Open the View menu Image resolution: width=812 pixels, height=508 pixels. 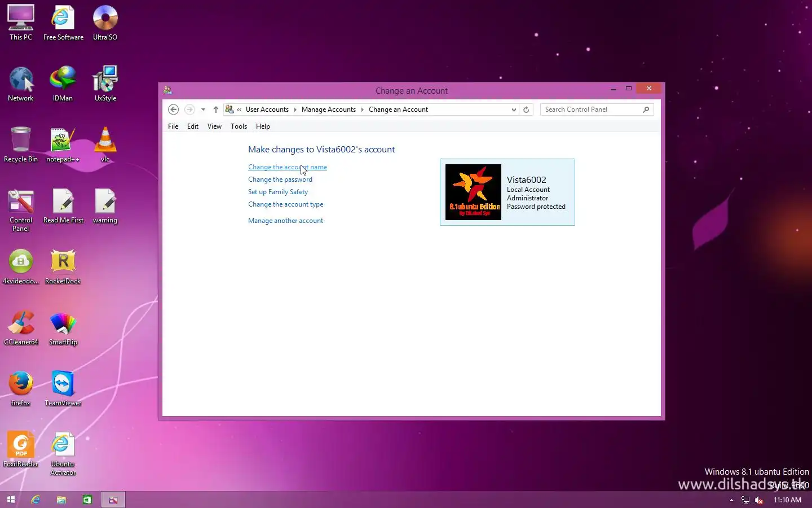coord(214,126)
